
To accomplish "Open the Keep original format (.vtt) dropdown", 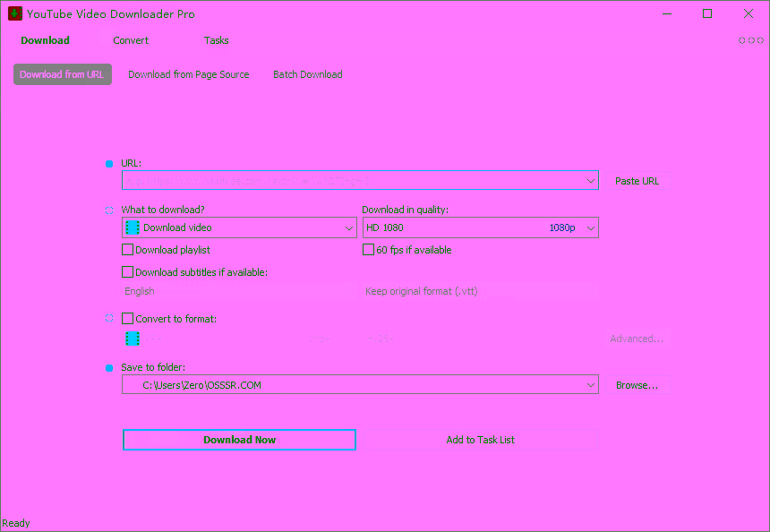I will click(480, 291).
